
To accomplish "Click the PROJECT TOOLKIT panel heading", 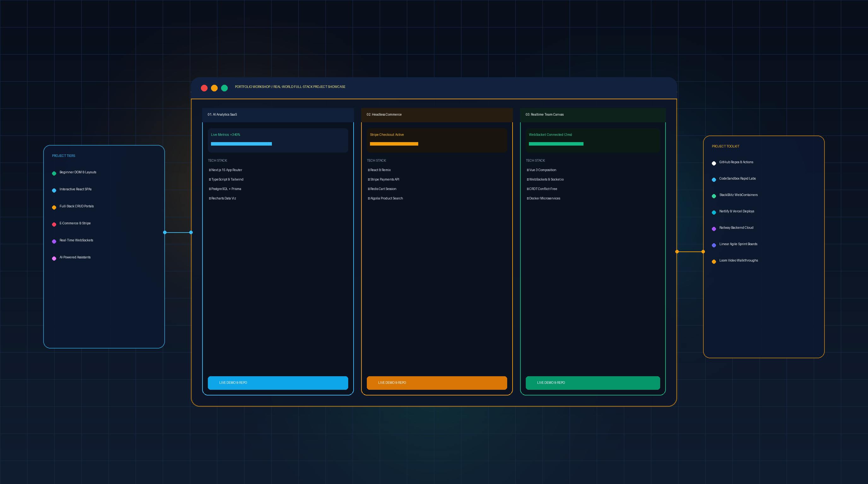I will (725, 147).
